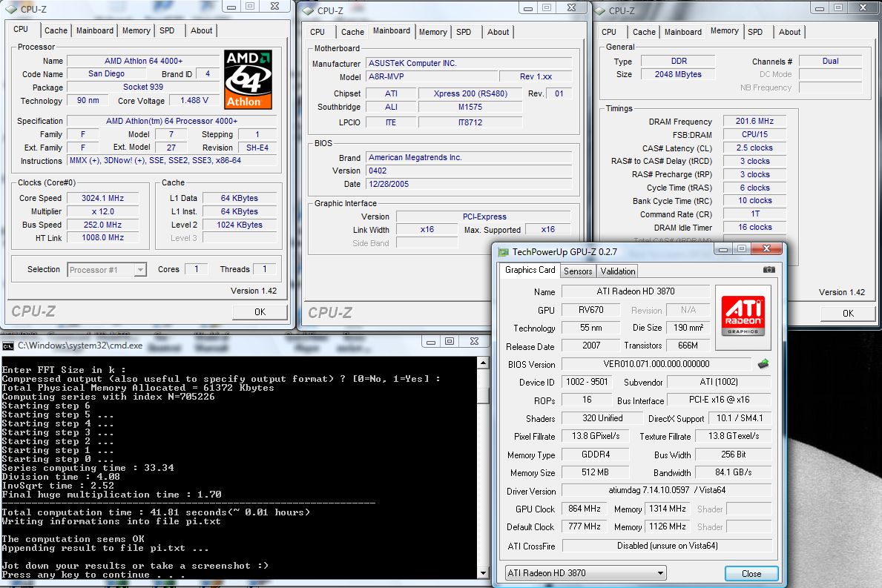
Task: Click the Core Speed 3024.1 MHz value
Action: click(x=102, y=198)
